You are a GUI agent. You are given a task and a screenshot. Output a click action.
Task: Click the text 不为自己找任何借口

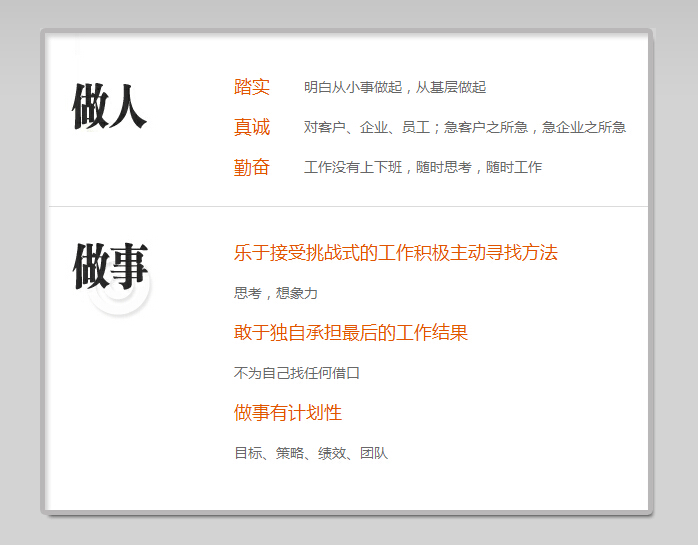[x=296, y=373]
